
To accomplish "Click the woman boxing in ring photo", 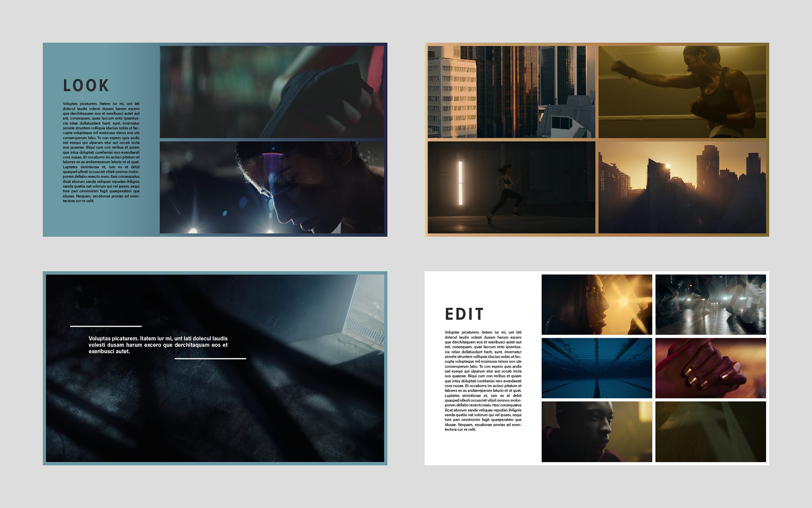I will coord(682,92).
